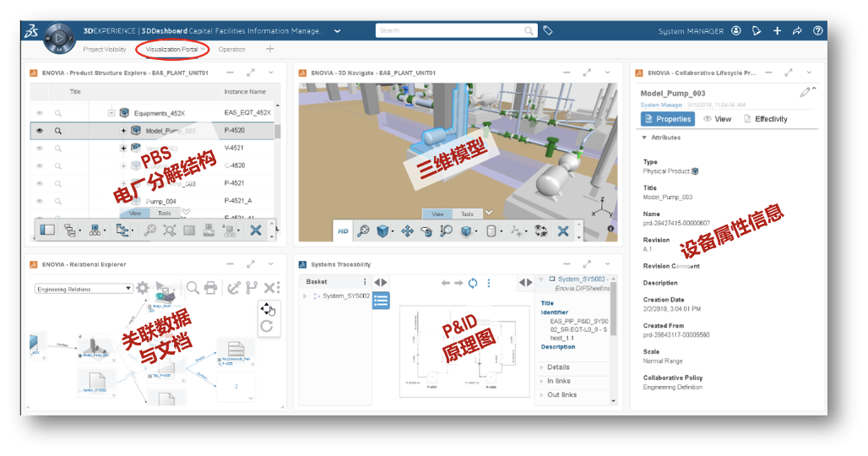Click the refresh icon in Systems Traceability
Image resolution: width=868 pixels, height=456 pixels.
(473, 283)
